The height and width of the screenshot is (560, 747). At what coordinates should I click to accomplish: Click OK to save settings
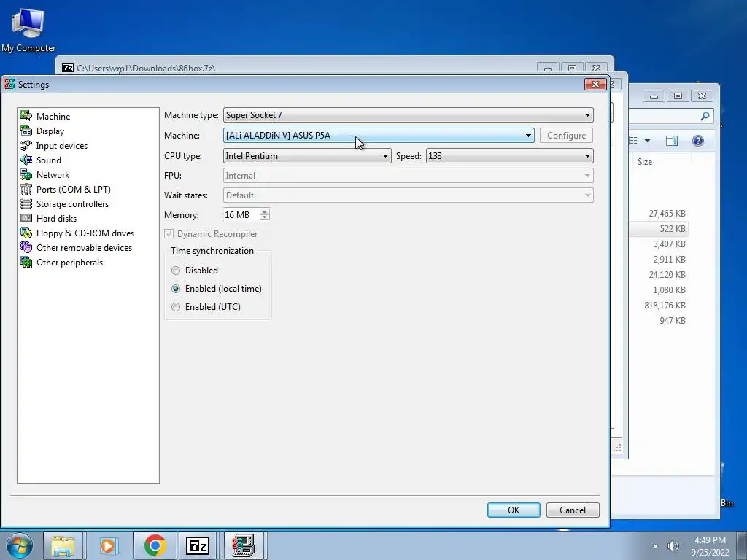click(x=514, y=510)
